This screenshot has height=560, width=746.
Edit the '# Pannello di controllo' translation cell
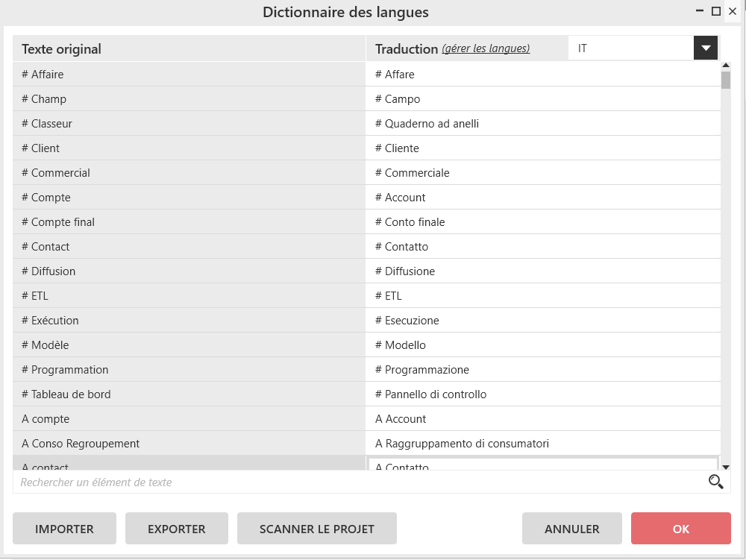point(543,394)
